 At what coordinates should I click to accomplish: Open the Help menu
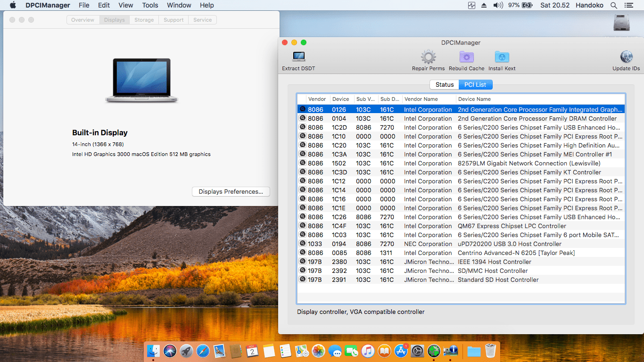(207, 5)
